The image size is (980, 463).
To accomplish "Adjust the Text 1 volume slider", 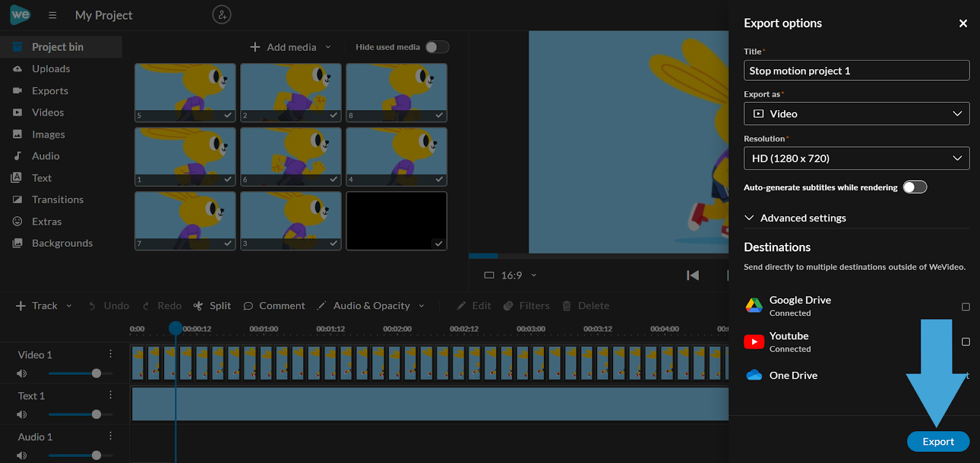I will (80, 415).
